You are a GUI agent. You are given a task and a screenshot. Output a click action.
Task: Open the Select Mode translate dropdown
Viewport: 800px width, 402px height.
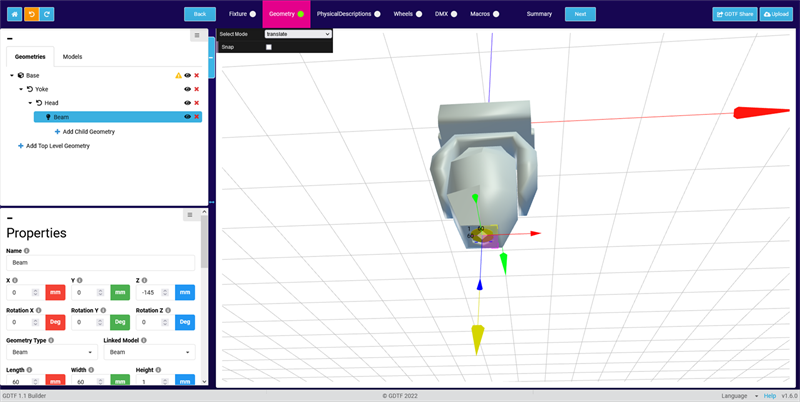tap(297, 34)
